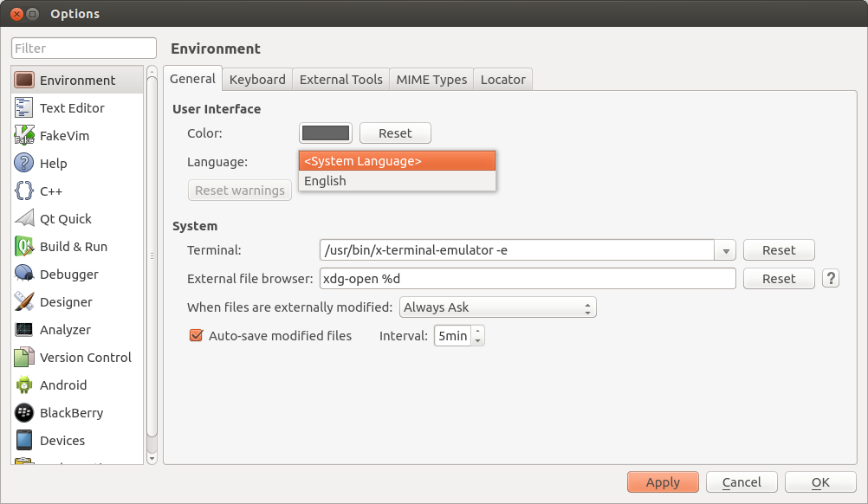Switch to the Keyboard tab
Screen dimensions: 868x504
point(257,80)
